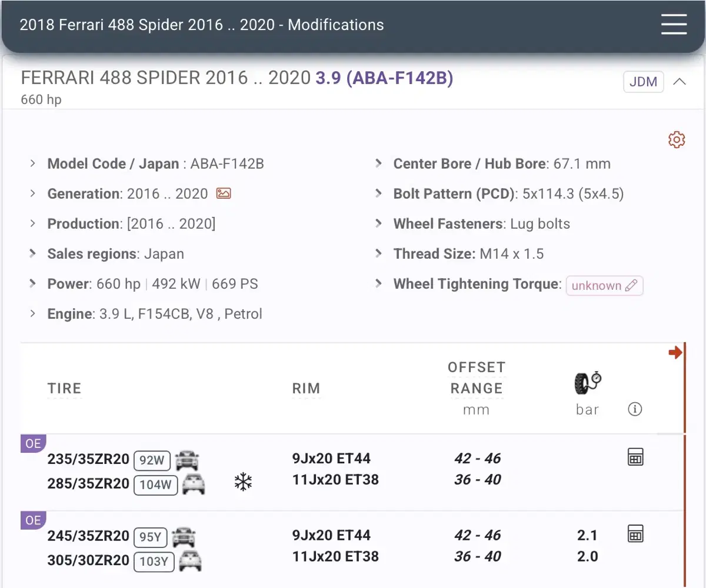Click the 2.0 bar pressure value
The image size is (706, 588).
(x=587, y=556)
